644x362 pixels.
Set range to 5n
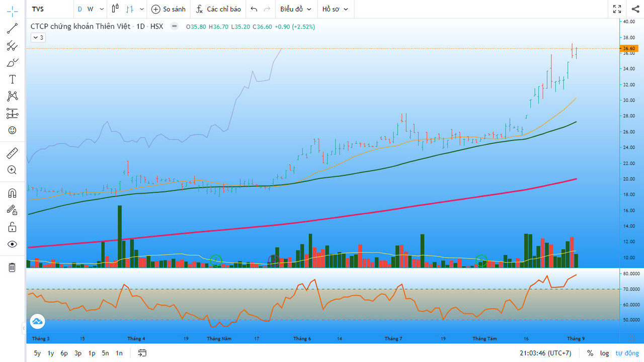coord(105,353)
